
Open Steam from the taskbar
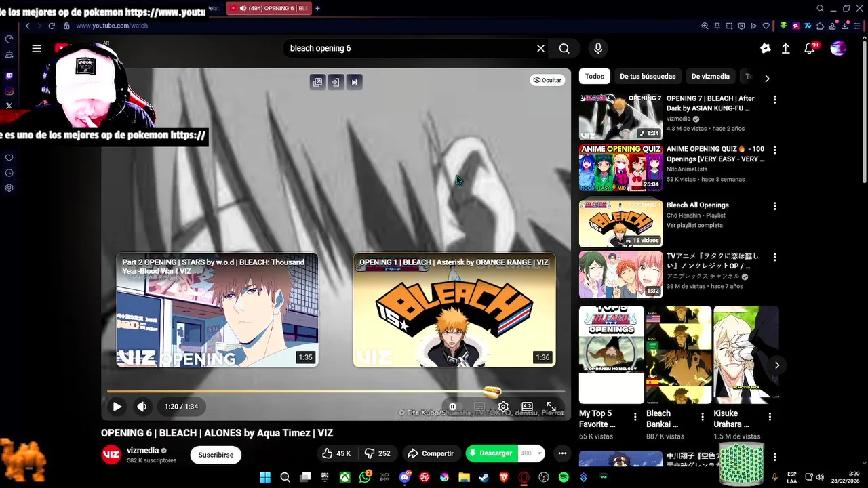[x=484, y=477]
